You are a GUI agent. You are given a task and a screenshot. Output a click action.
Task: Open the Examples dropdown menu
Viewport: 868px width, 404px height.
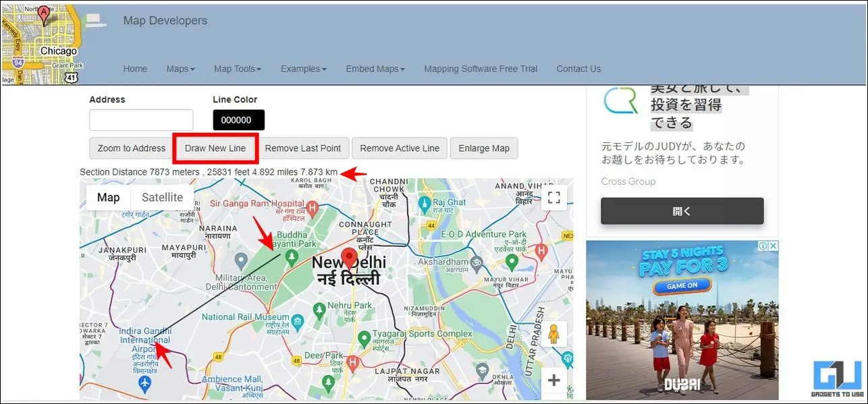304,69
